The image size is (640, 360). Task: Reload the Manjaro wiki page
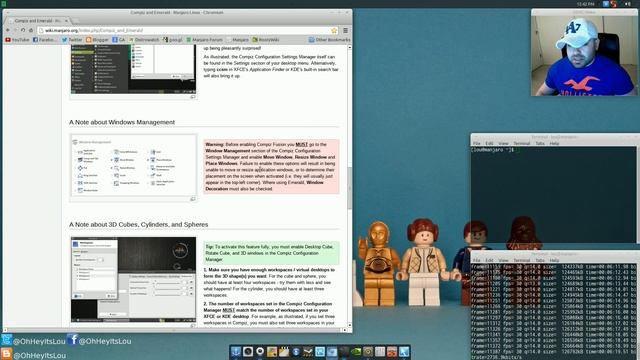click(23, 30)
